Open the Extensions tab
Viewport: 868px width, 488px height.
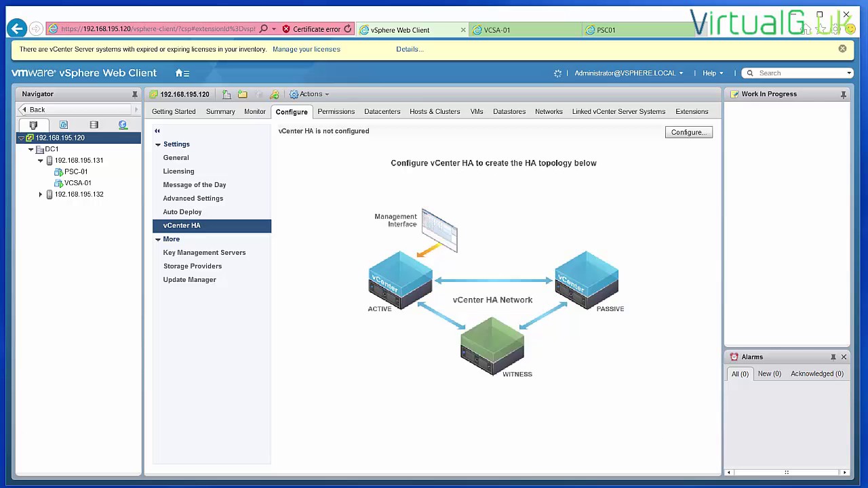coord(692,112)
